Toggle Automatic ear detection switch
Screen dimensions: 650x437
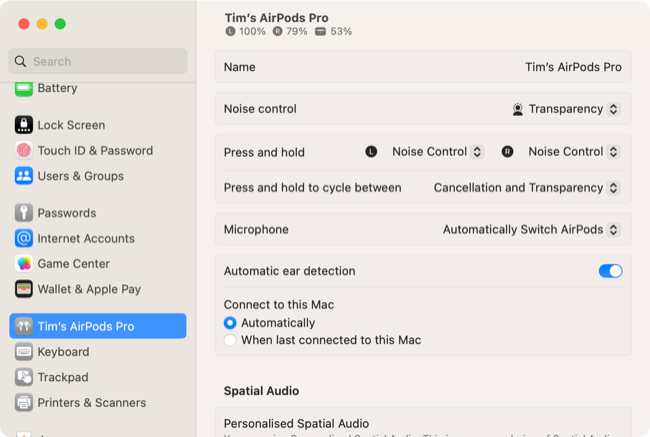pos(609,271)
